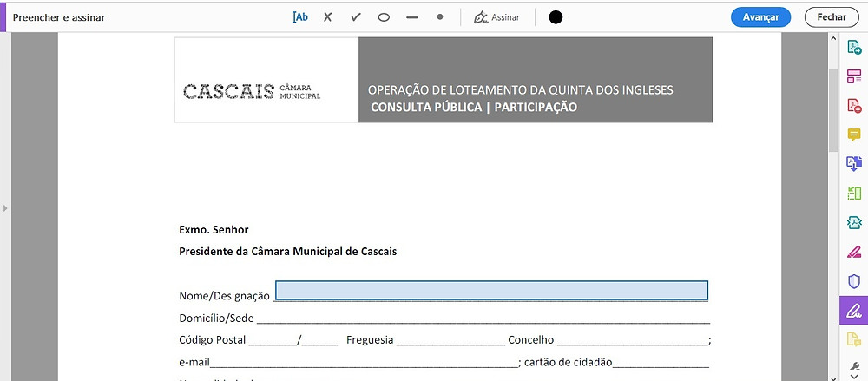This screenshot has width=868, height=381.
Task: Open the yellow Send for Comments sidebar tool
Action: [x=854, y=339]
